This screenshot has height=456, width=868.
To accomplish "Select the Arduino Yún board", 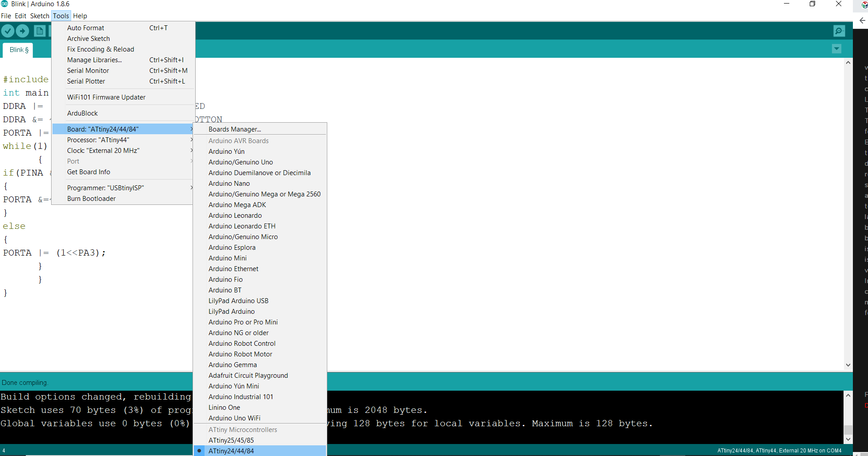I will (x=260, y=151).
